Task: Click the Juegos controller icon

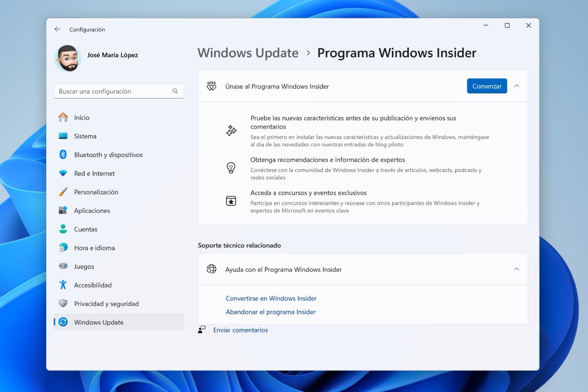Action: [63, 266]
